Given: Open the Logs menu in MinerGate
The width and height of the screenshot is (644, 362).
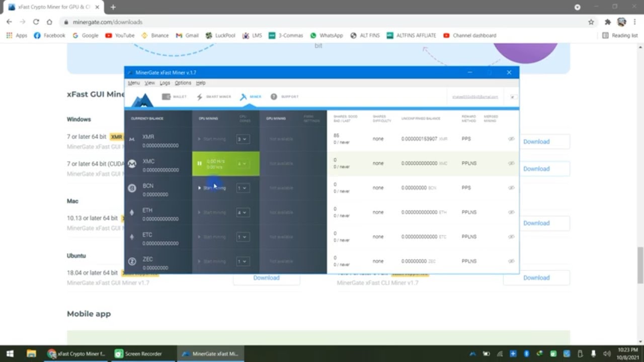Looking at the screenshot, I should click(165, 83).
